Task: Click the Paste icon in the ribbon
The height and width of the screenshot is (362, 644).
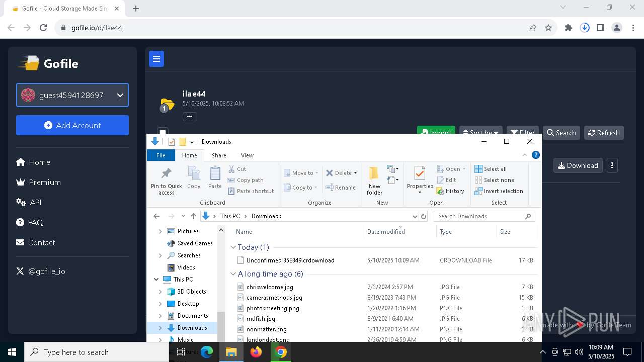Action: 215,173
